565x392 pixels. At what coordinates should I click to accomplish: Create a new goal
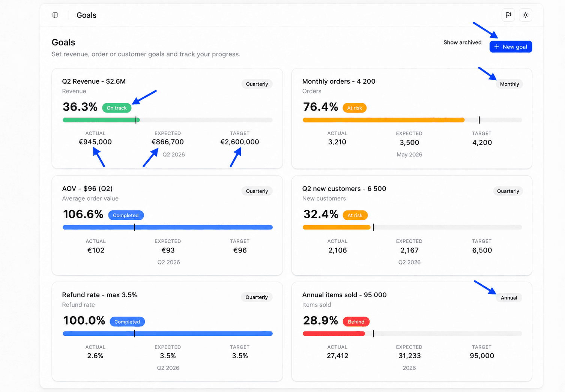(x=511, y=47)
